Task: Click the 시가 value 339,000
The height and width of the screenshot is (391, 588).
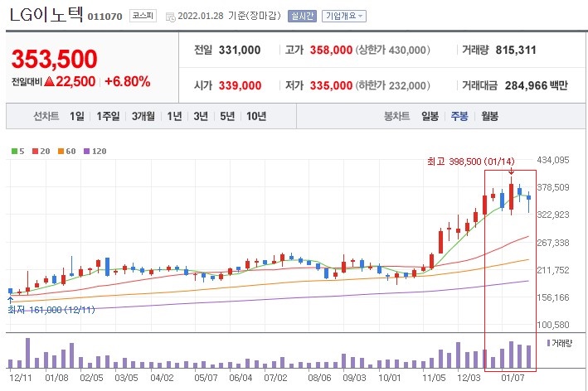Action: (240, 85)
